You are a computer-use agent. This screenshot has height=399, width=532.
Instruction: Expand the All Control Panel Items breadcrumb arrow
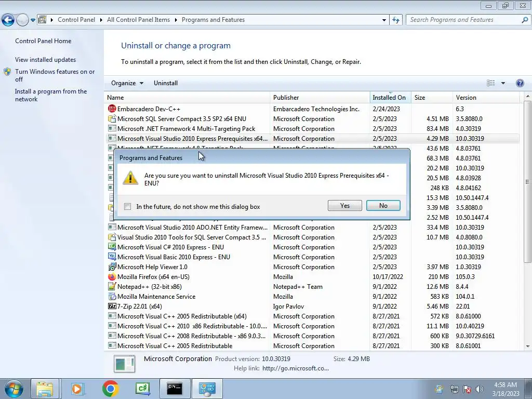[x=176, y=20]
